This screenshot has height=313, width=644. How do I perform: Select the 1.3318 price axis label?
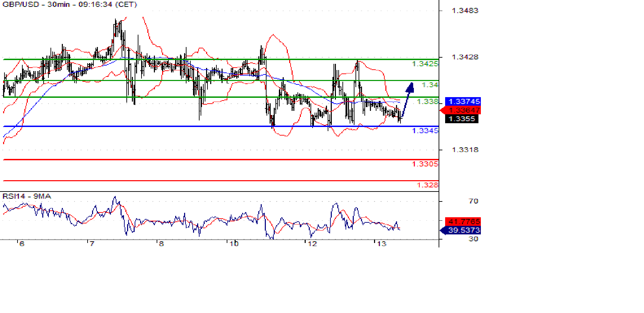tap(465, 150)
